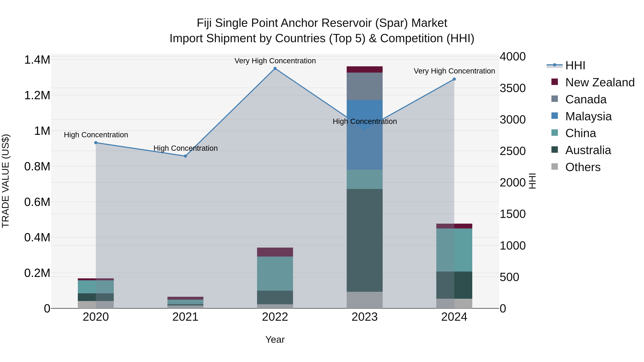The height and width of the screenshot is (362, 644).
Task: Toggle New Zealand series in legend
Action: [593, 82]
